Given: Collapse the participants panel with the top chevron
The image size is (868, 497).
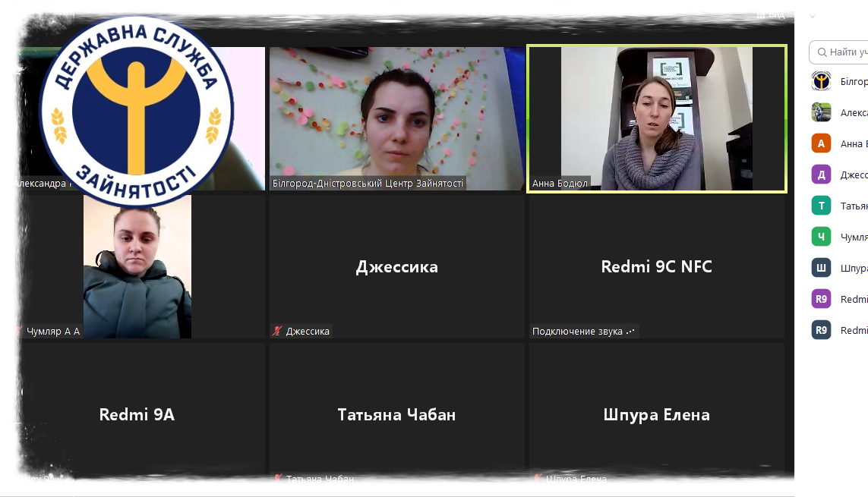Looking at the screenshot, I should pyautogui.click(x=813, y=16).
